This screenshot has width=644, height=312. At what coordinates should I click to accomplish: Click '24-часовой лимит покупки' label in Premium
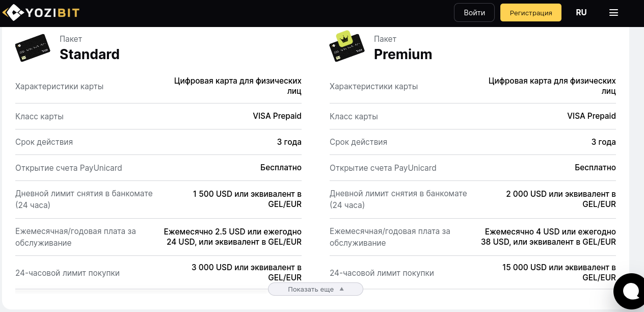382,273
